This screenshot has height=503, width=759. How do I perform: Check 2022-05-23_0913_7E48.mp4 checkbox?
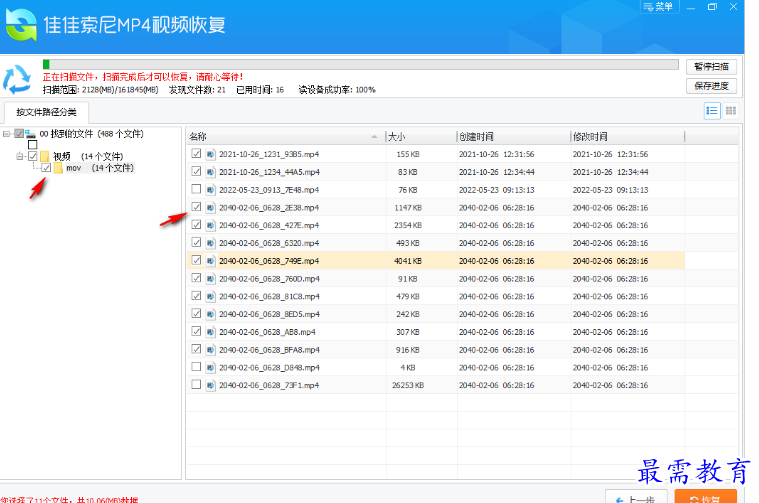click(196, 189)
